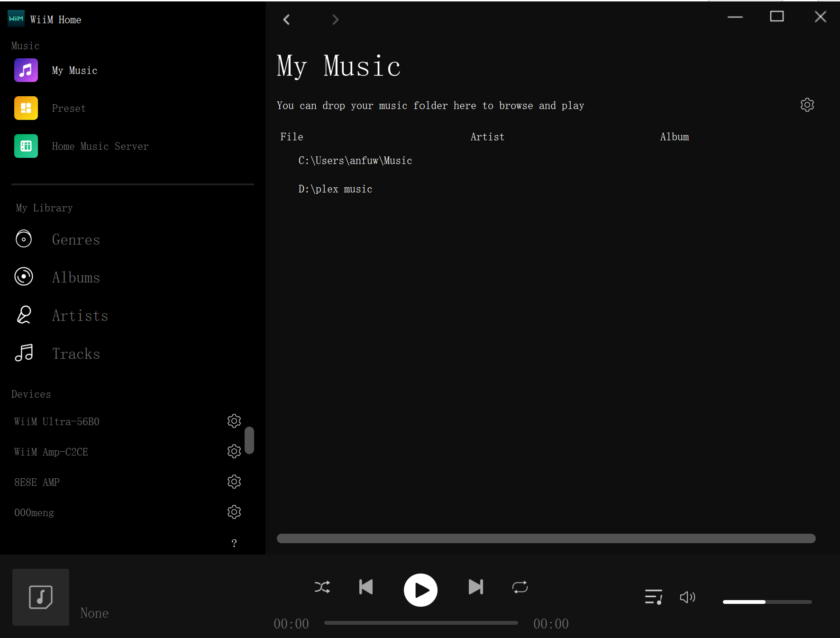This screenshot has height=638, width=840.
Task: Adjust the volume slider
Action: coord(767,602)
